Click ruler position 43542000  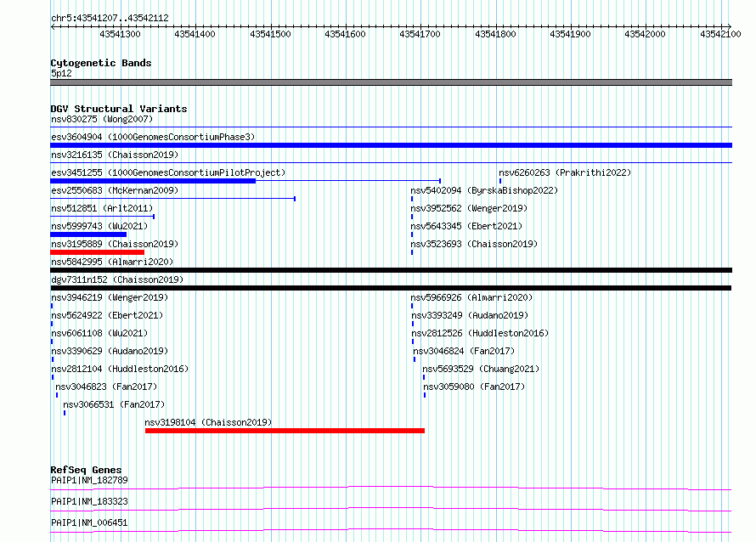(645, 34)
